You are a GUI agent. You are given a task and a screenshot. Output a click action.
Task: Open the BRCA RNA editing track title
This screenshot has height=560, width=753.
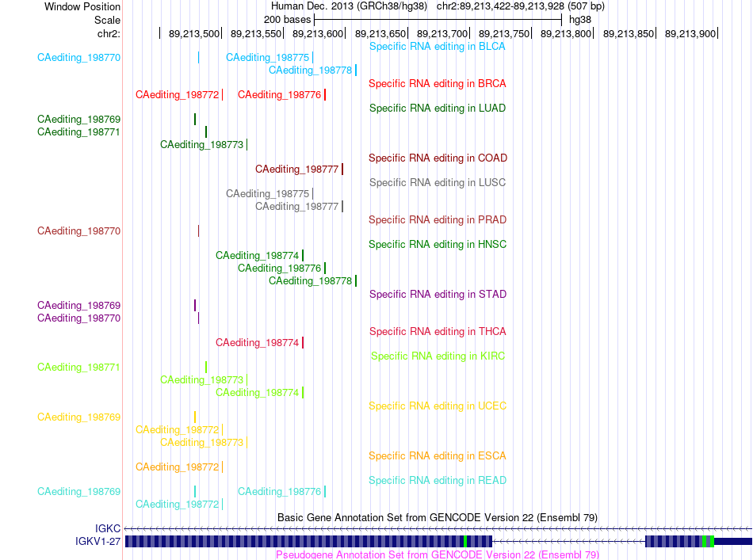(437, 83)
